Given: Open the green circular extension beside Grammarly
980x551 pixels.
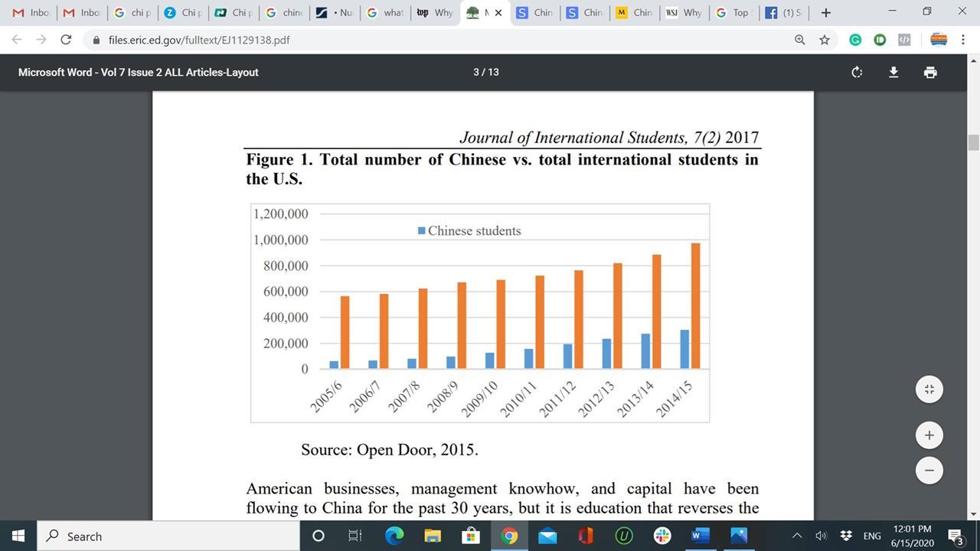Looking at the screenshot, I should coord(880,40).
